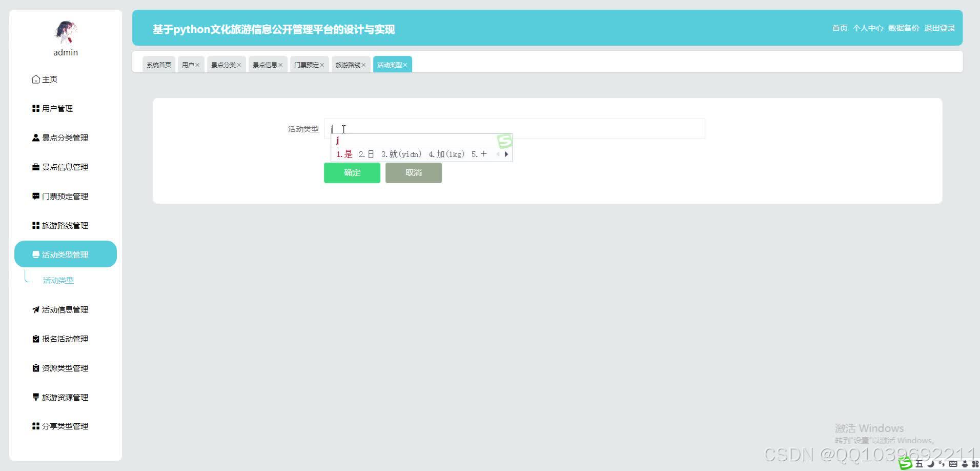Click the admin username text
Viewport: 980px width, 471px height.
point(66,52)
